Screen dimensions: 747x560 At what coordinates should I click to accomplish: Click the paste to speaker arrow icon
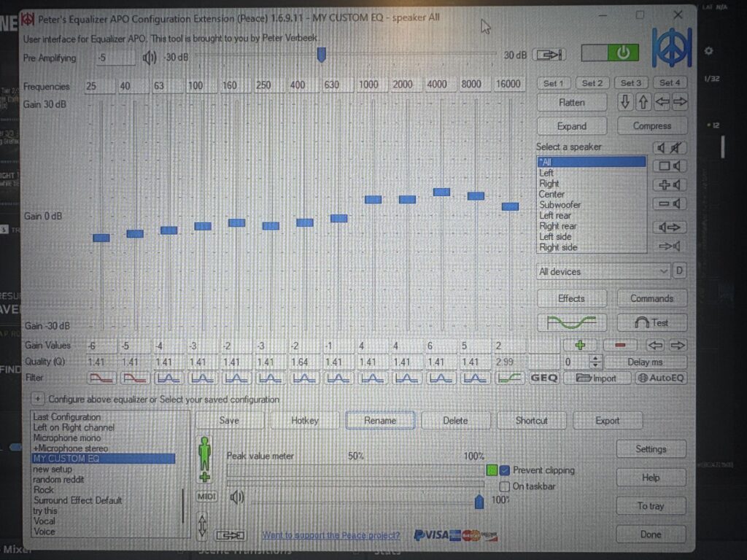(669, 246)
